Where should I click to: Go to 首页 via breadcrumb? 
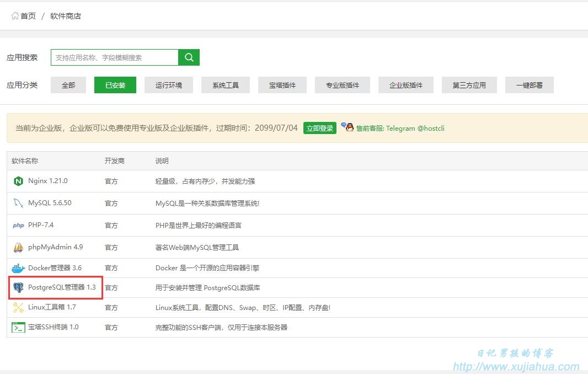pyautogui.click(x=28, y=16)
